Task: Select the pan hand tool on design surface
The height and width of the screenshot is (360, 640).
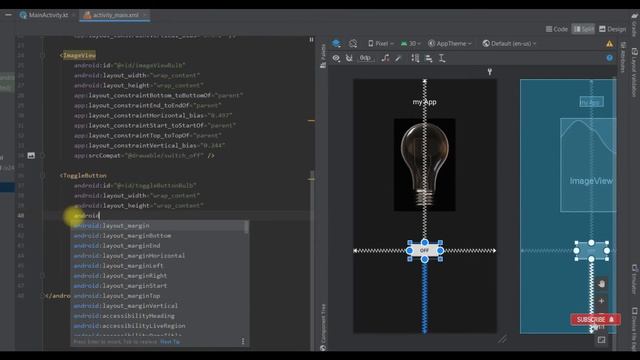Action: [601, 284]
